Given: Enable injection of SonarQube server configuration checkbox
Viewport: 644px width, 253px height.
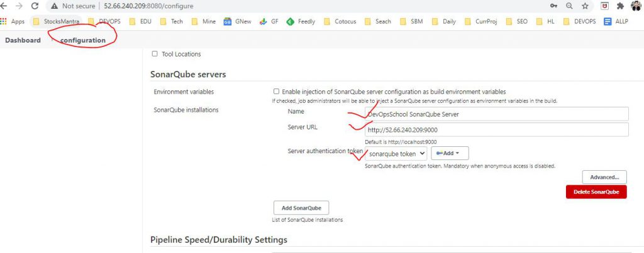Looking at the screenshot, I should click(276, 92).
